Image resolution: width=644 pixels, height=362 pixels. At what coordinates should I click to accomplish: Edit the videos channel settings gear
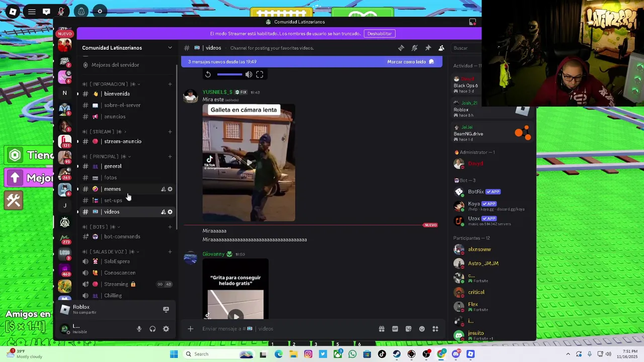click(170, 212)
